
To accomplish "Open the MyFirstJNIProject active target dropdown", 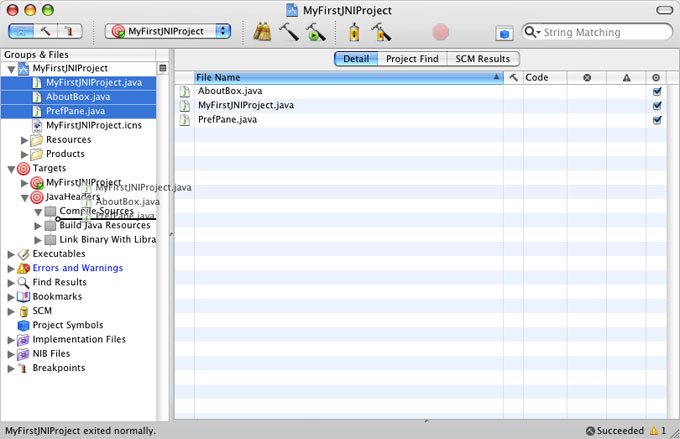I will pyautogui.click(x=168, y=31).
